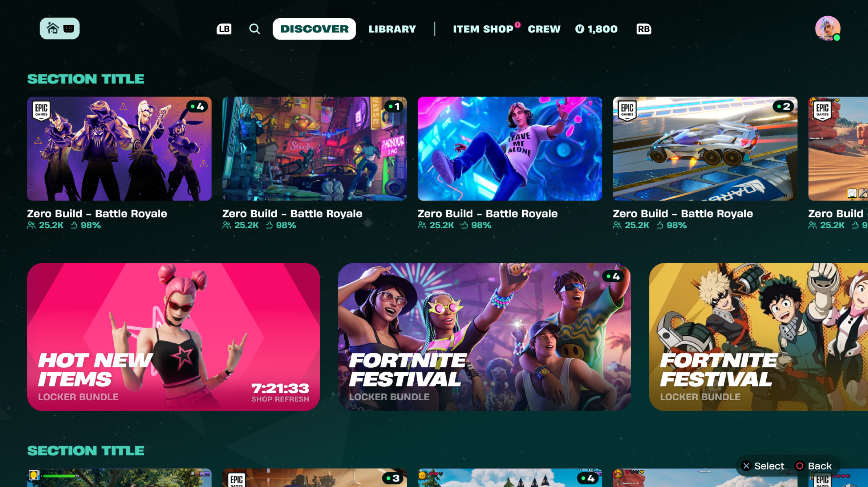The image size is (868, 487).
Task: Click the first tile's 4 friends badge
Action: coord(197,107)
